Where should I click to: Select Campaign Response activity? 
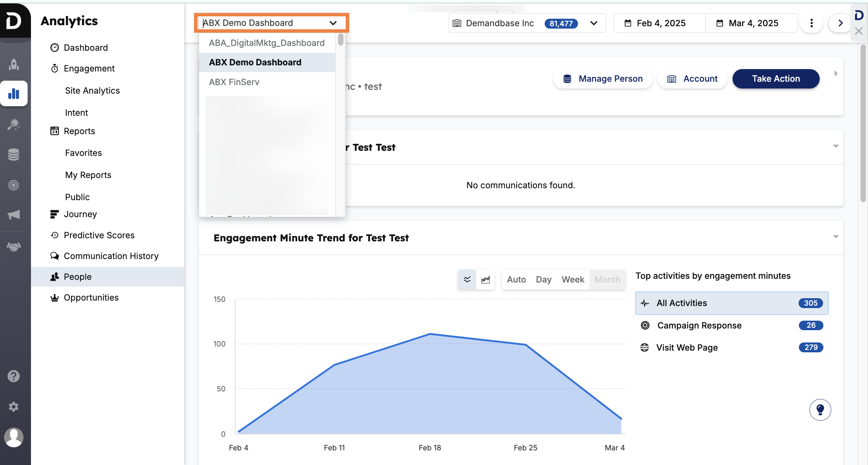coord(732,325)
